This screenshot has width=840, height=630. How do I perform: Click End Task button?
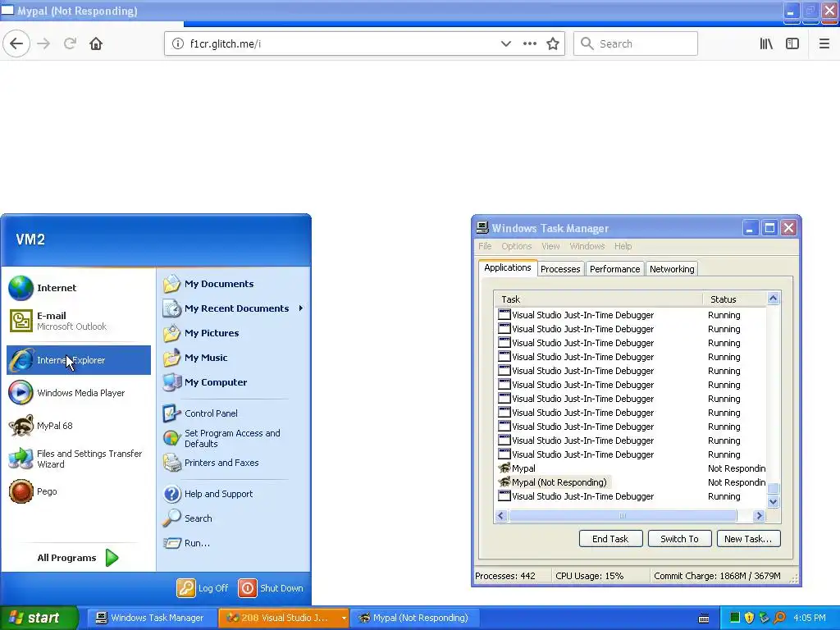[x=610, y=539]
